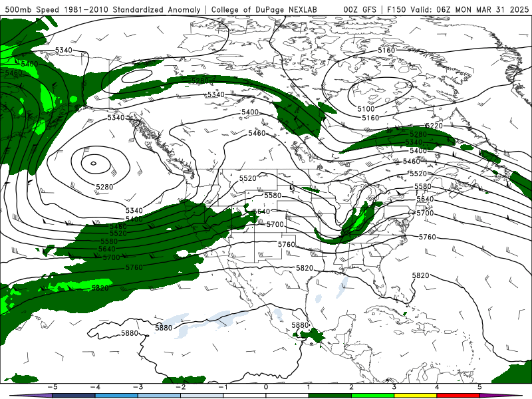
Task: Click the 5880 label near southern Mexico
Action: (x=300, y=325)
